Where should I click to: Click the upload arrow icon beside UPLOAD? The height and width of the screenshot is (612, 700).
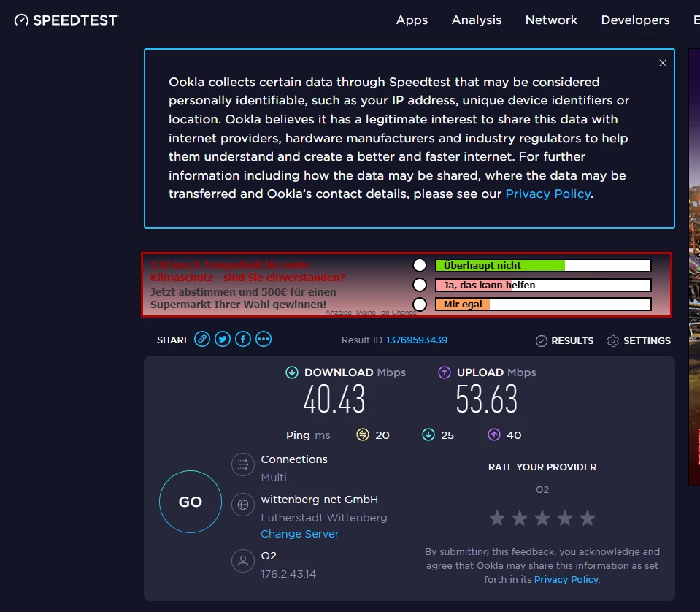[445, 372]
